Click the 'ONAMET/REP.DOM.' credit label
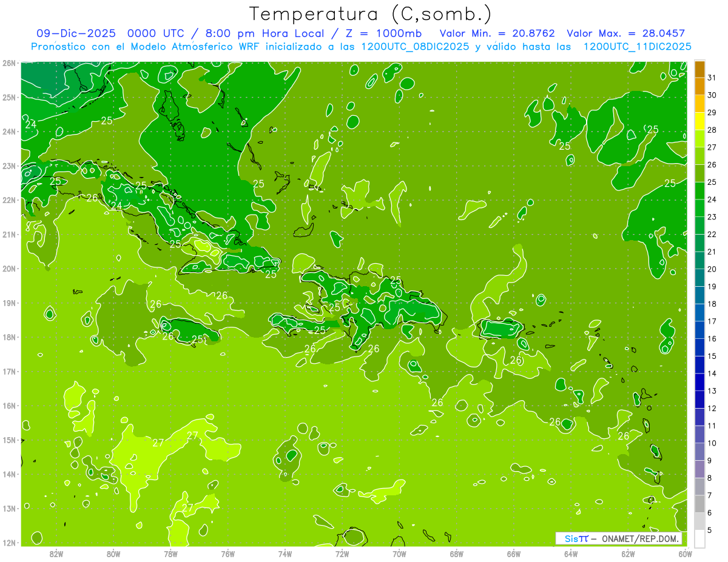 [640, 538]
